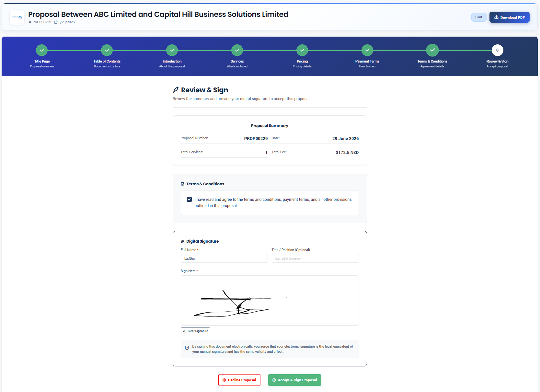Focus the Title / Position input field

[x=315, y=259]
